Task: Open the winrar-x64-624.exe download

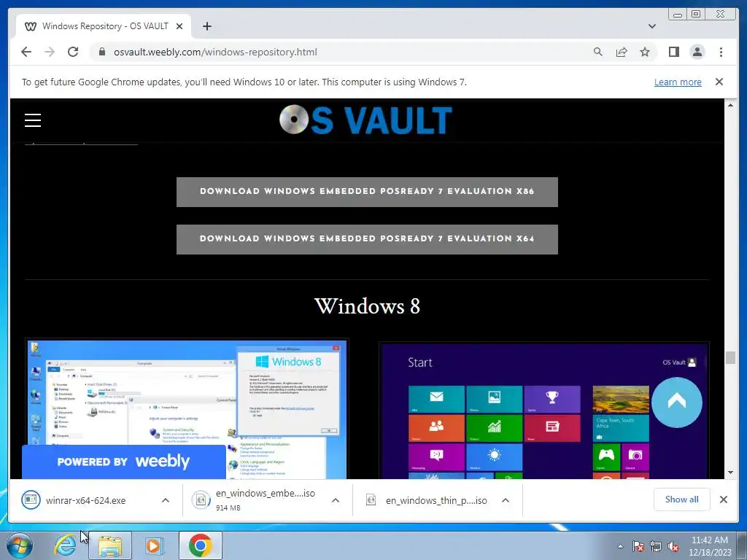Action: click(x=86, y=500)
